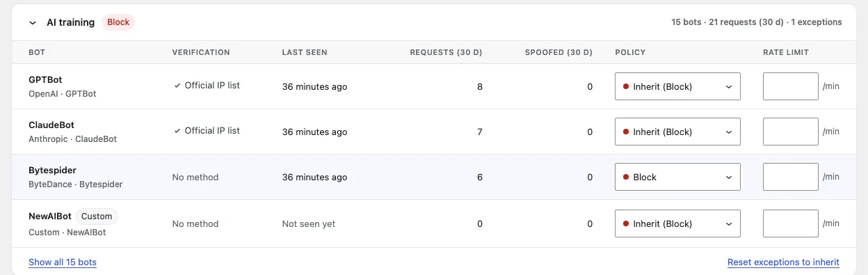Click Reset exceptions to inherit link
Viewport: 868px width, 275px height.
coord(783,262)
